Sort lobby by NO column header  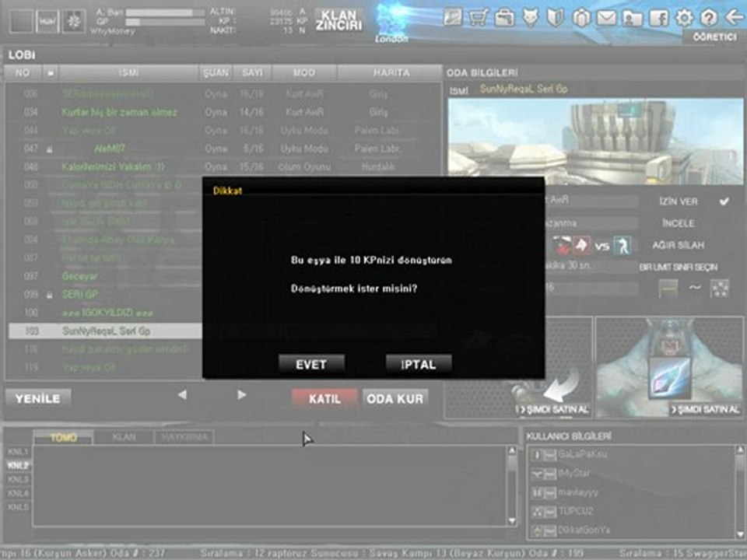(22, 73)
